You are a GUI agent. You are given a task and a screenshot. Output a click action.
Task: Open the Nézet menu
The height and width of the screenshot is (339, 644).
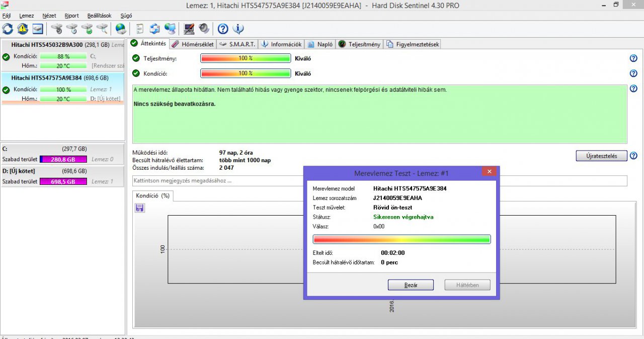[x=49, y=16]
